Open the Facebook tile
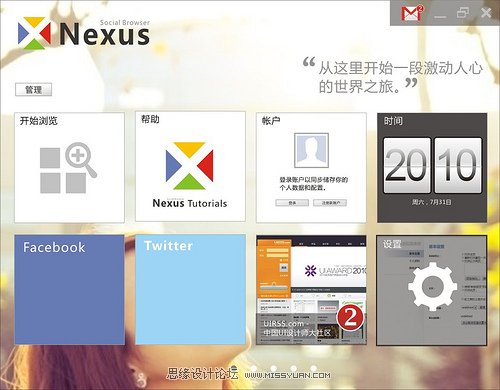Viewport: 500px width, 390px height. click(x=69, y=289)
